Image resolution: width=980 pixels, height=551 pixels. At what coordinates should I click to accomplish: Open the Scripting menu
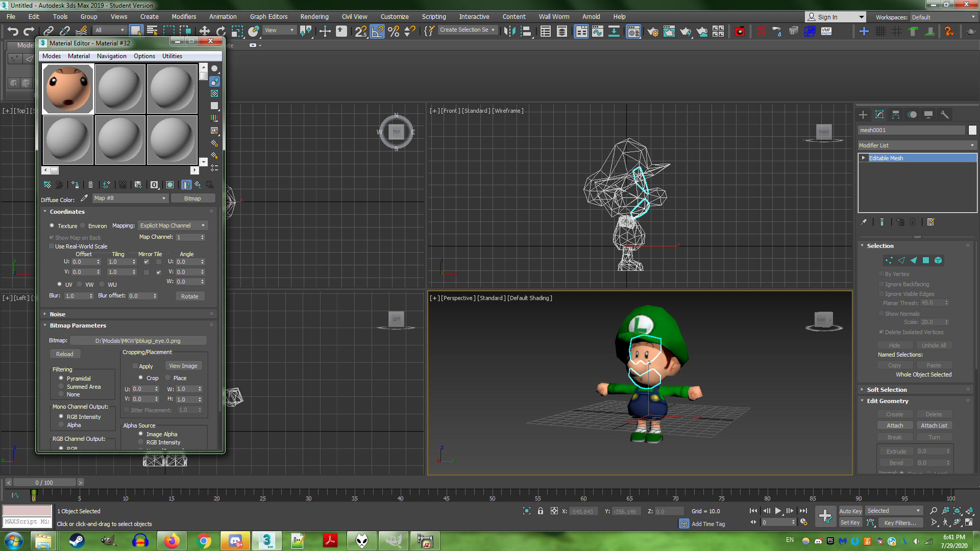[x=434, y=16]
